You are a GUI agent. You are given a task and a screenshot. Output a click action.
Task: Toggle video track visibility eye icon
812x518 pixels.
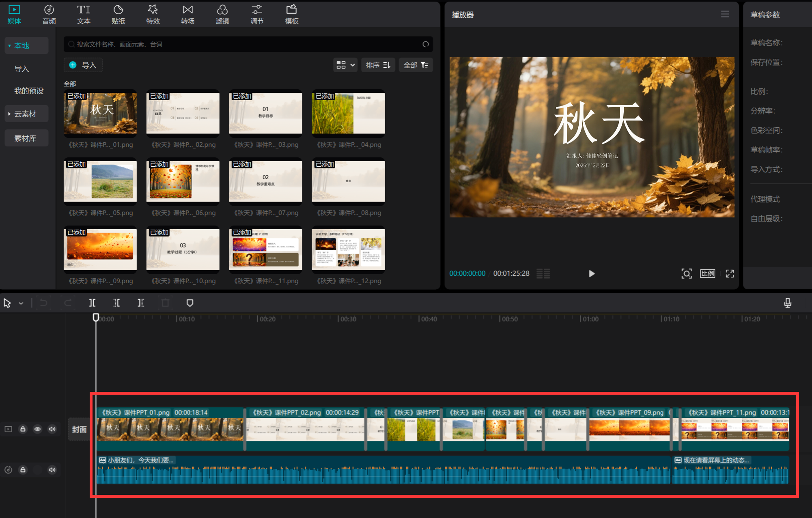click(37, 429)
